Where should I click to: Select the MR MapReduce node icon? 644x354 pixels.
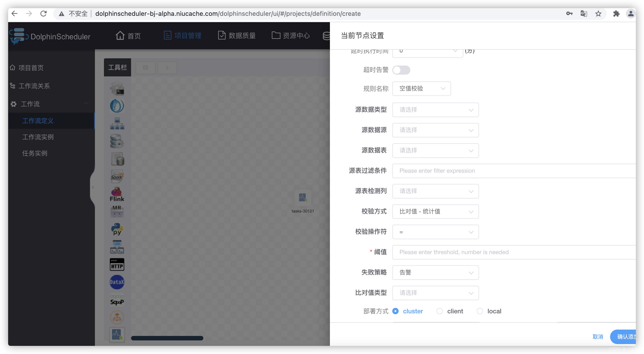pyautogui.click(x=117, y=211)
